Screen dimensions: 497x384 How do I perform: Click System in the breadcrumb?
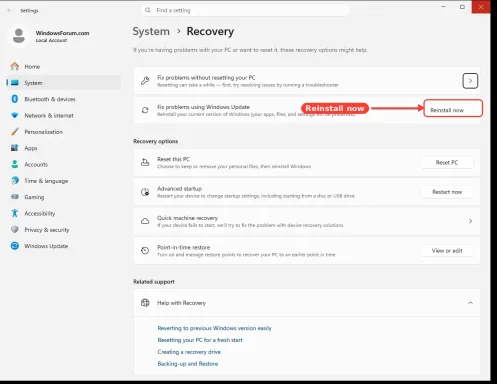(x=151, y=31)
